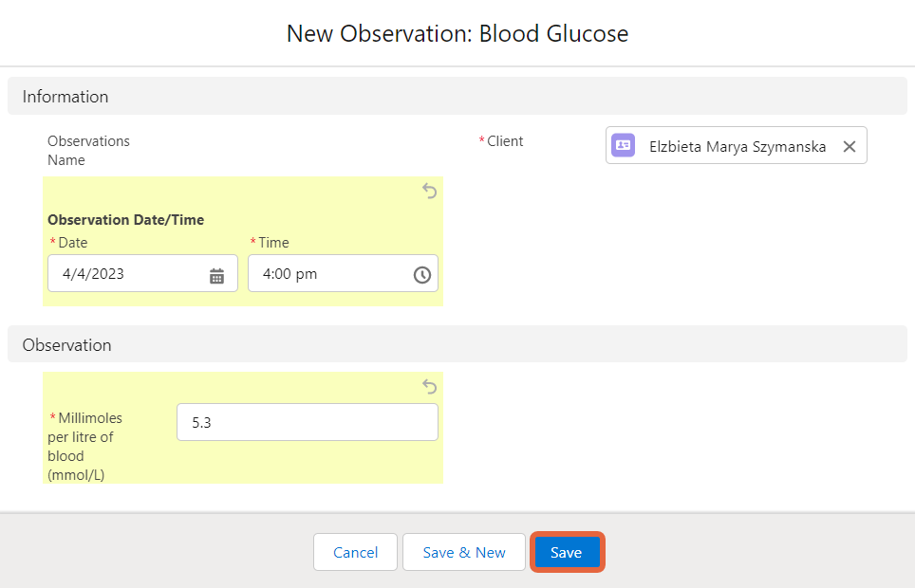Screen dimensions: 915x588
Task: Click the Millimoles per litre label
Action: [x=85, y=447]
